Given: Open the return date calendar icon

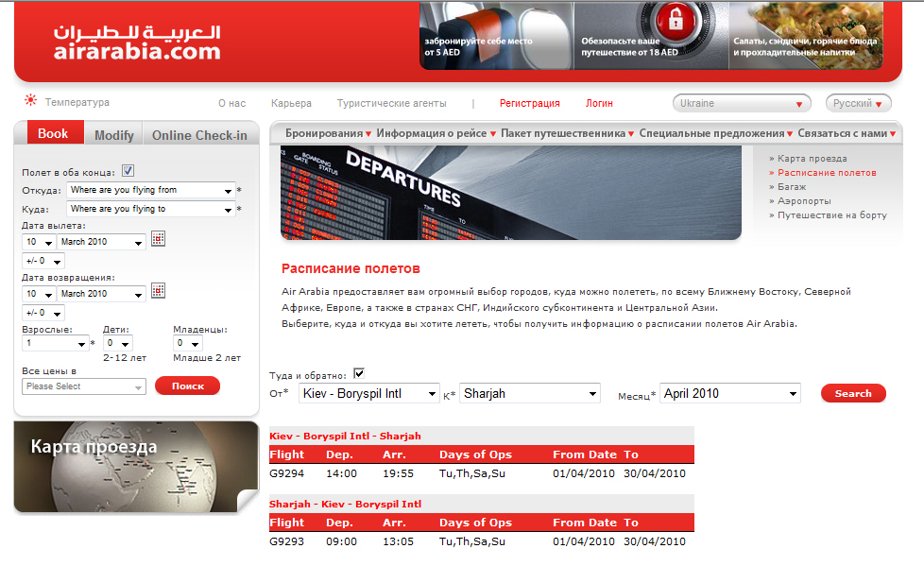Looking at the screenshot, I should 159,291.
